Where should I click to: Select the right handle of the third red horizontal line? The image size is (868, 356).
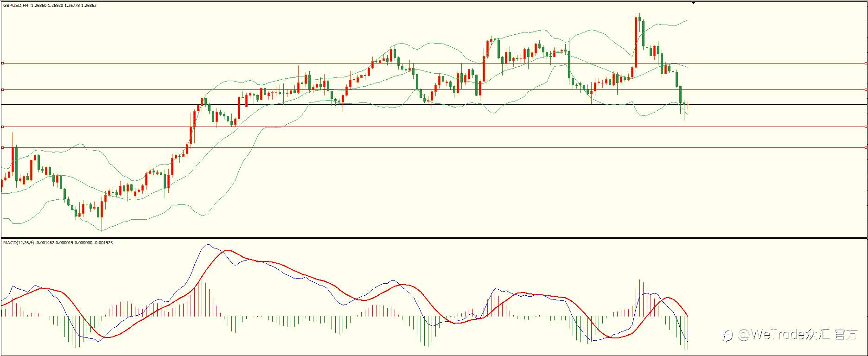click(x=866, y=127)
